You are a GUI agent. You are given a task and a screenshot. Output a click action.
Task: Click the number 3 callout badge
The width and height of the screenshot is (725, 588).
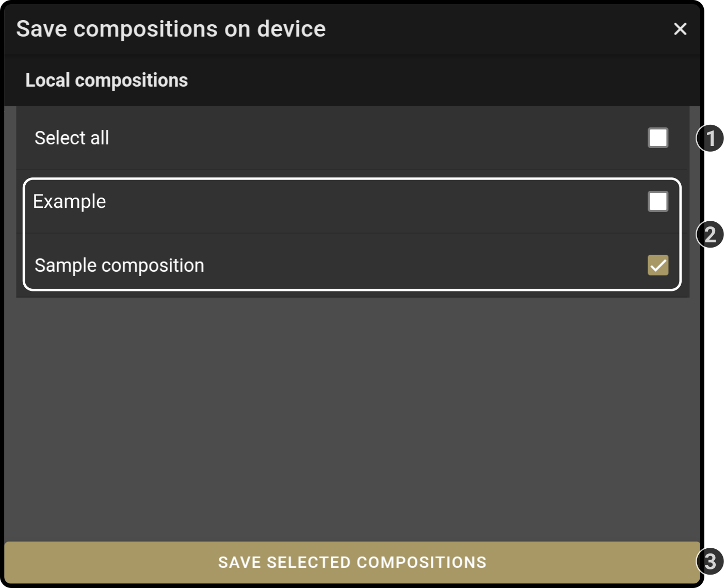[711, 562]
